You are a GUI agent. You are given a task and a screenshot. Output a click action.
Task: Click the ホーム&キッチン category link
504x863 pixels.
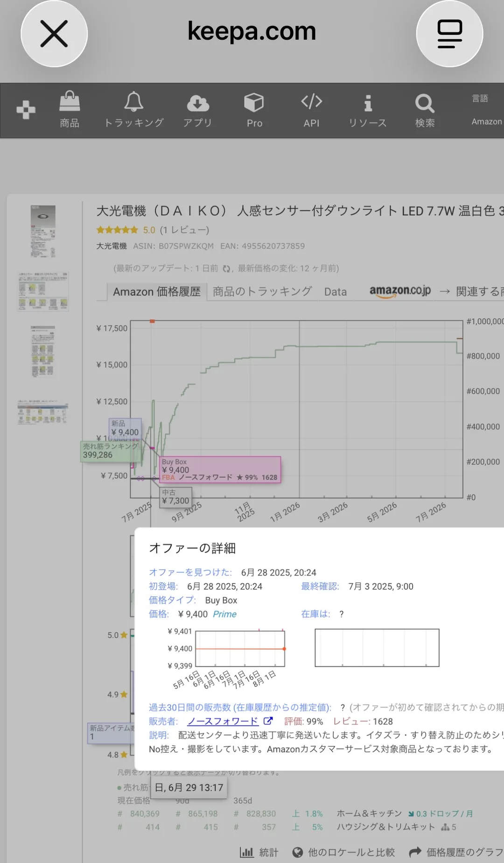click(x=369, y=813)
